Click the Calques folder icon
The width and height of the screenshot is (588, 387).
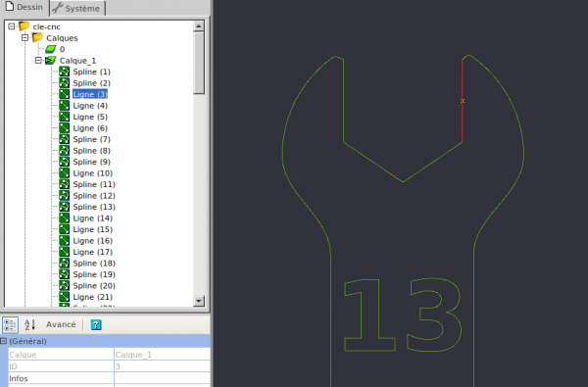point(37,37)
